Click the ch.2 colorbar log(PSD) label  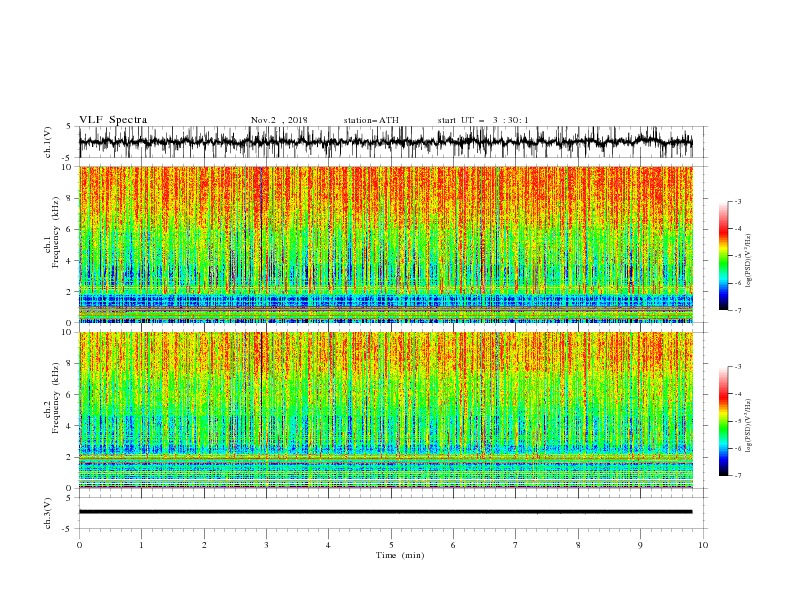coord(748,425)
